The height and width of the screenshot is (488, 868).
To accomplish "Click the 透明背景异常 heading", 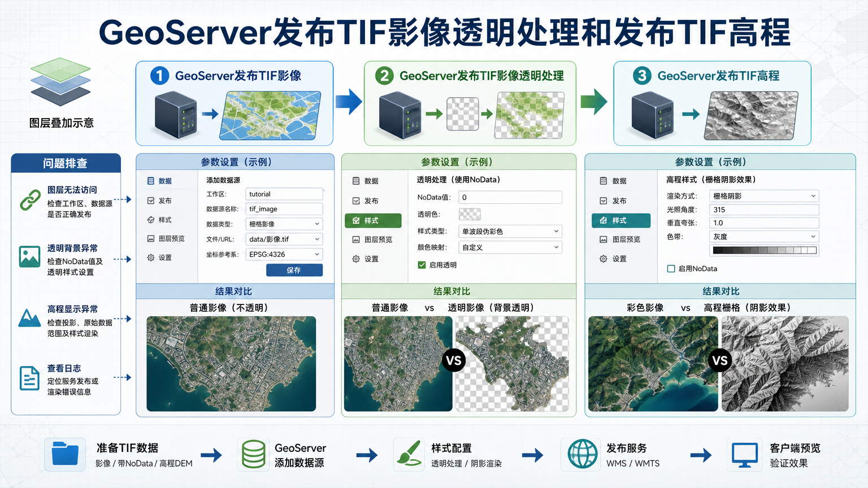I will coord(72,248).
